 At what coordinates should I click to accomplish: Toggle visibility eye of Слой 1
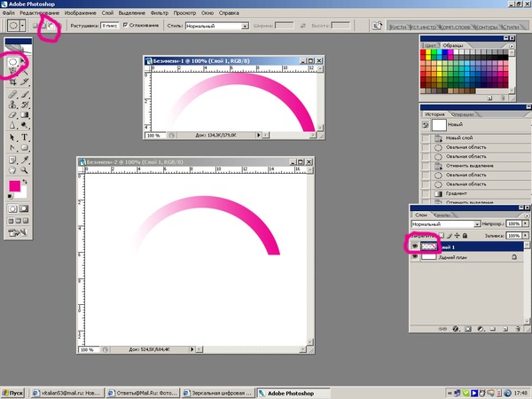click(415, 246)
